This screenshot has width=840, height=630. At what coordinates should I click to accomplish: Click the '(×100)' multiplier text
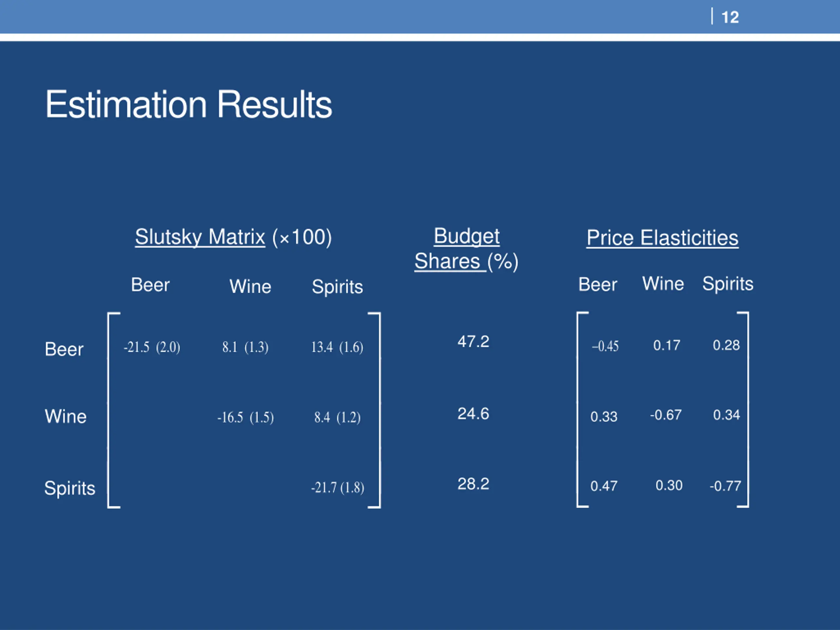click(x=302, y=237)
